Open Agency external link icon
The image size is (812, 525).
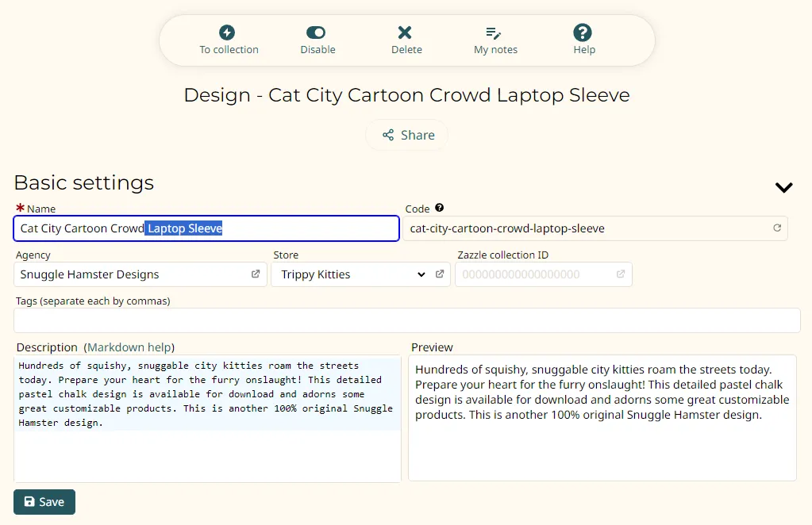[256, 274]
